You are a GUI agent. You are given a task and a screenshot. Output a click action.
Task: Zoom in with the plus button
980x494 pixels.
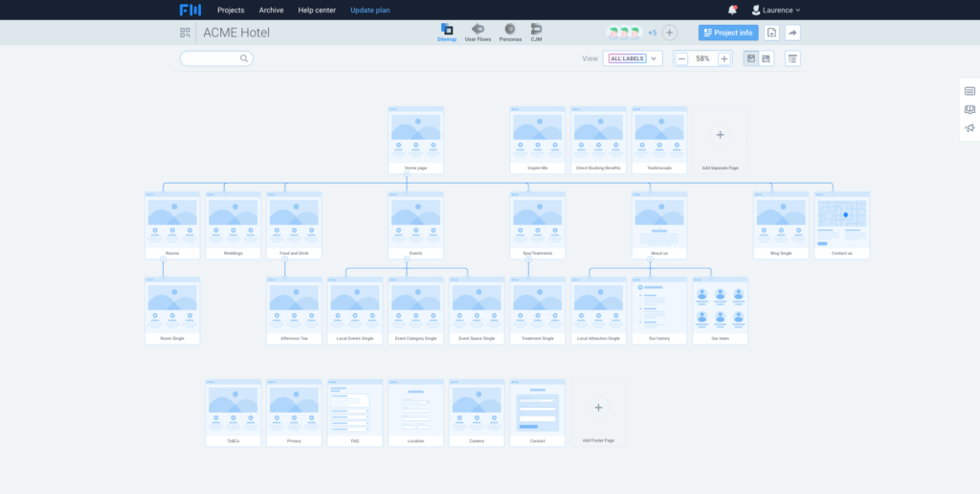point(724,58)
